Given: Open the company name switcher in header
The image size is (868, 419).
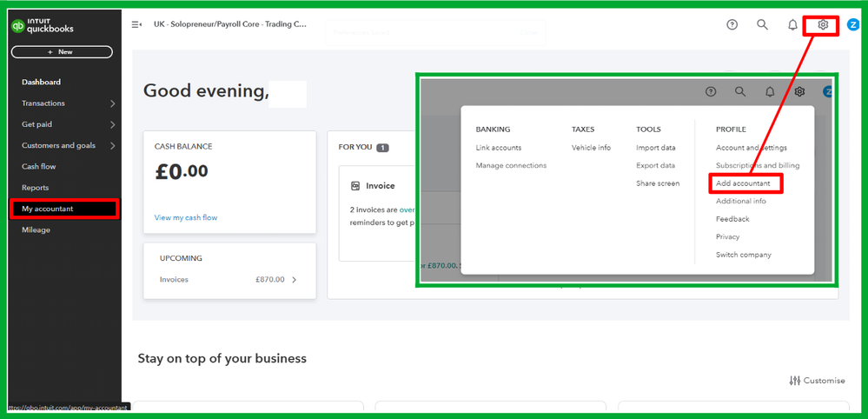Looking at the screenshot, I should point(230,24).
